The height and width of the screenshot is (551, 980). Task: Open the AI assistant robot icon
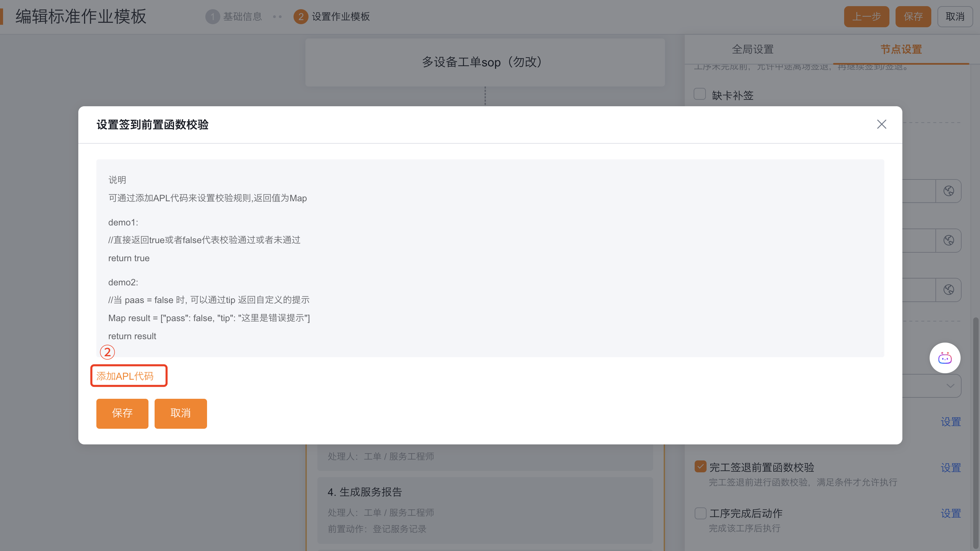click(x=945, y=358)
